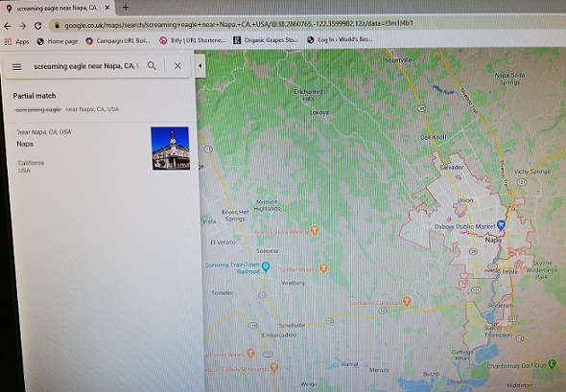Collapse the side panel arrow

point(200,65)
